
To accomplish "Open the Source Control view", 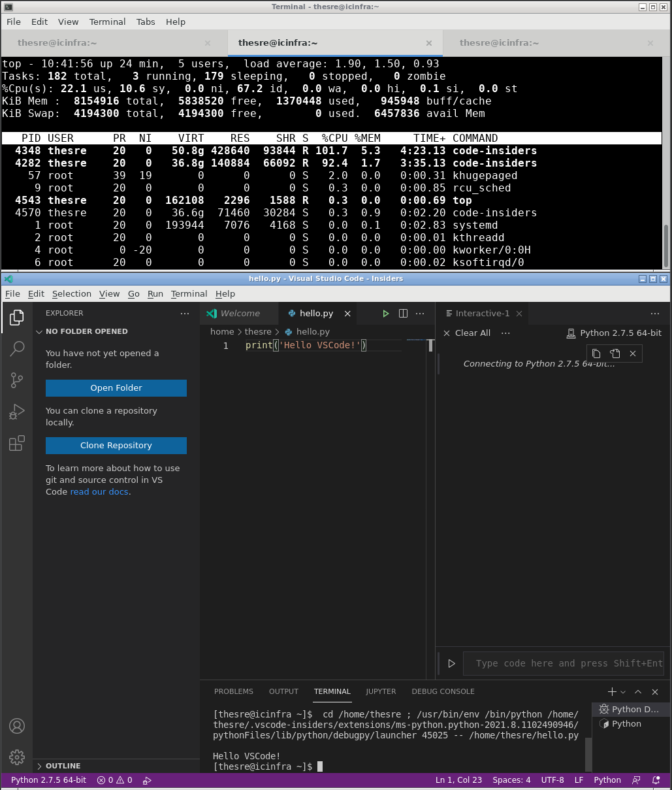I will click(17, 380).
